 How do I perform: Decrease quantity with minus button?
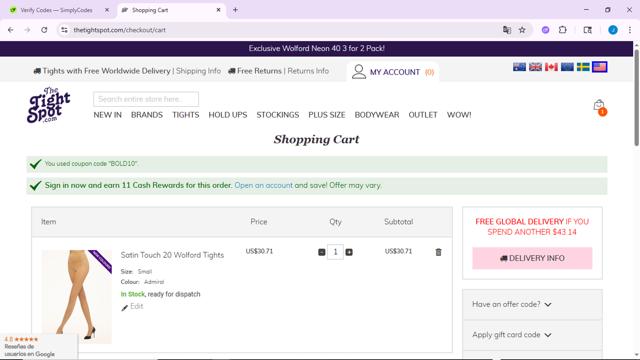coord(322,252)
